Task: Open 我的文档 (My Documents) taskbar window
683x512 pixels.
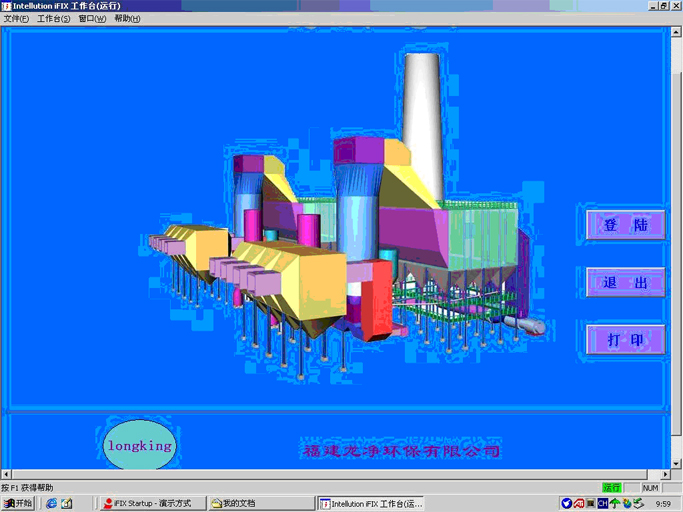Action: tap(258, 503)
